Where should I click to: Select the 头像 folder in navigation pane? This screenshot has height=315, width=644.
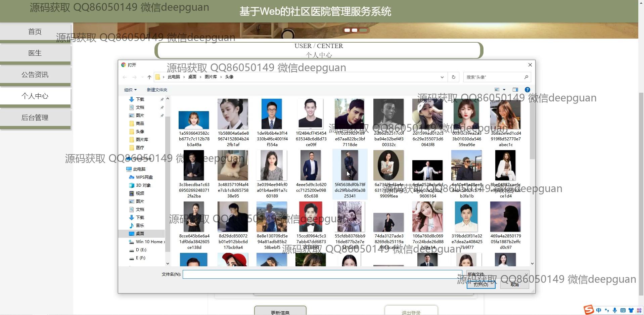pos(140,131)
